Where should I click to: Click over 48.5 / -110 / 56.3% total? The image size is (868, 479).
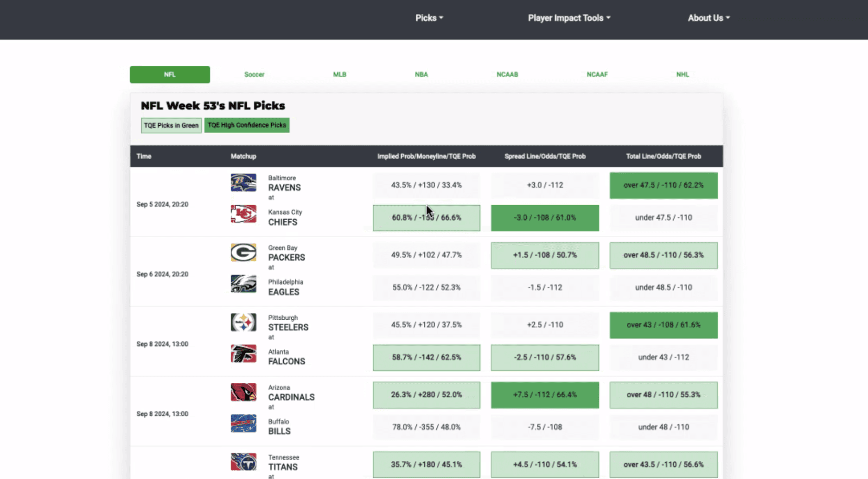(x=664, y=255)
